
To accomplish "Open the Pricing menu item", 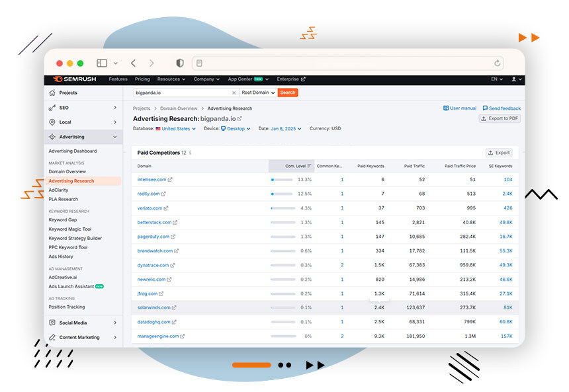I will 142,79.
